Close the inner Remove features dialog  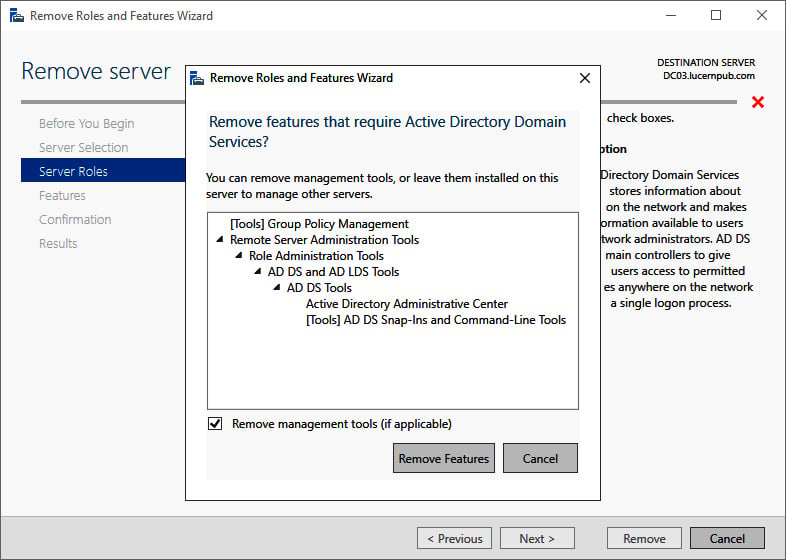pos(584,78)
